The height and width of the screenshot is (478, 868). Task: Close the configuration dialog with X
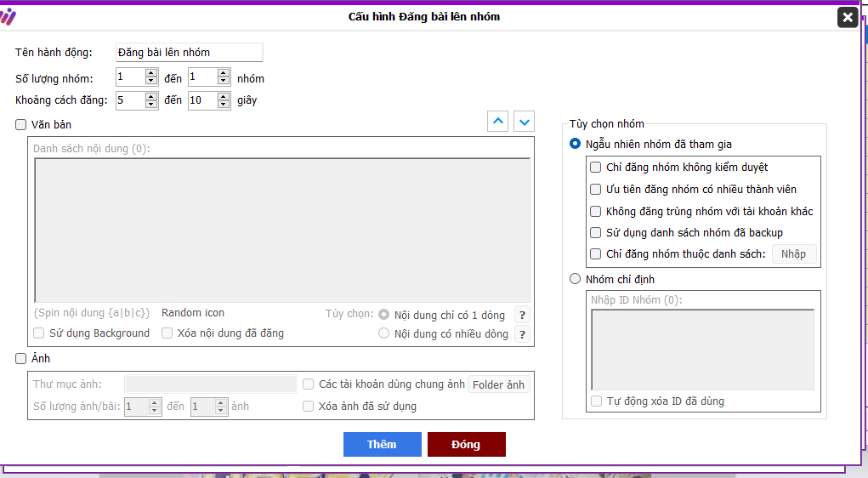[847, 17]
